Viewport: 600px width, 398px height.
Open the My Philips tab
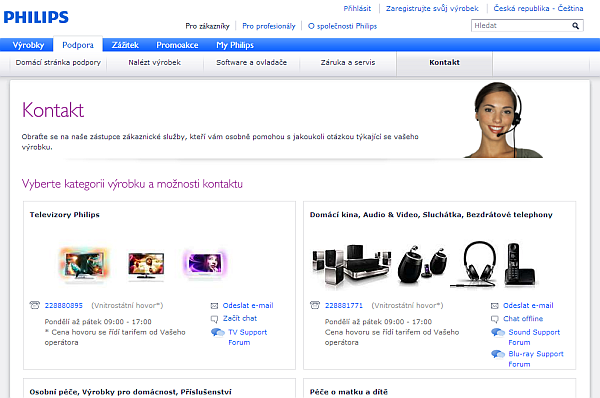[x=235, y=45]
